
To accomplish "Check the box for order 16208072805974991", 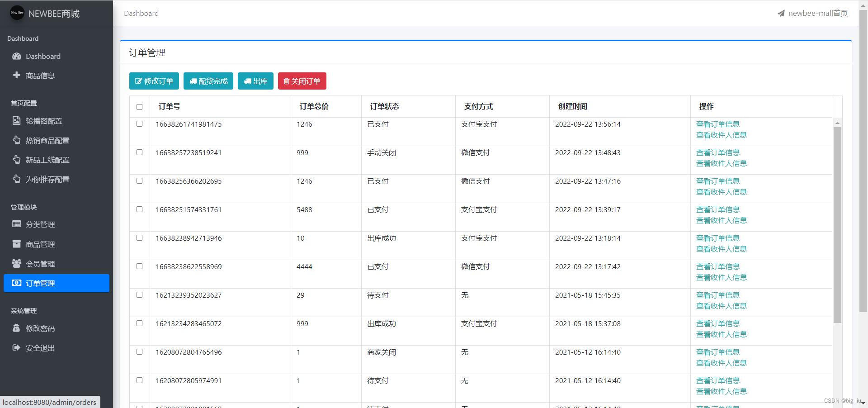I will point(139,380).
